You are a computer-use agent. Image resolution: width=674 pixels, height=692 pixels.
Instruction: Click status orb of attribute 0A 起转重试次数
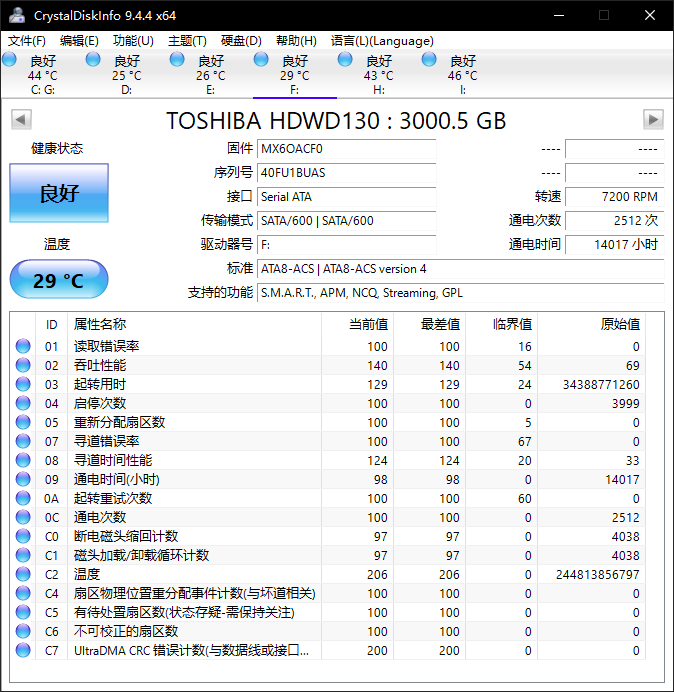click(23, 498)
